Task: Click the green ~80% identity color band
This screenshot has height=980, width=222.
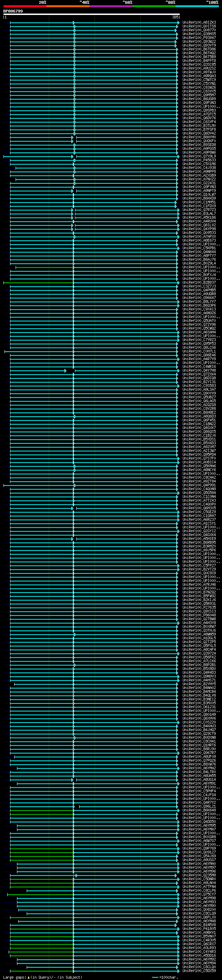Action: point(154,6)
